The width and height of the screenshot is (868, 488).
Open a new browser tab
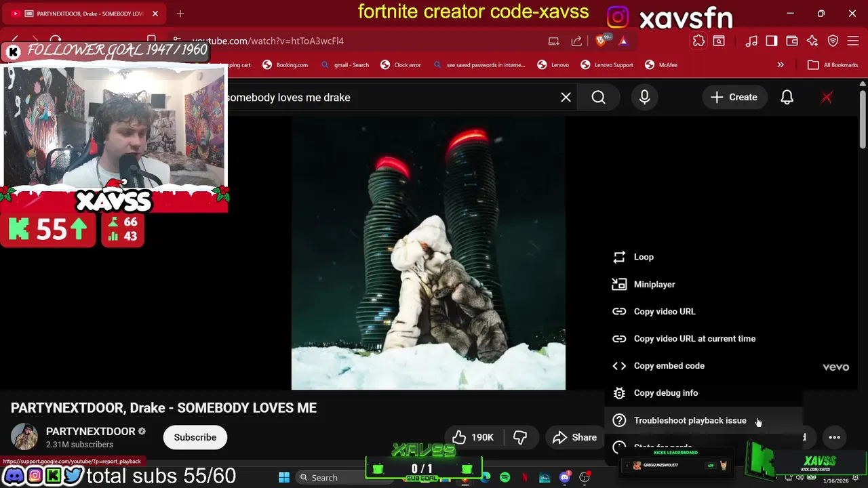[180, 14]
